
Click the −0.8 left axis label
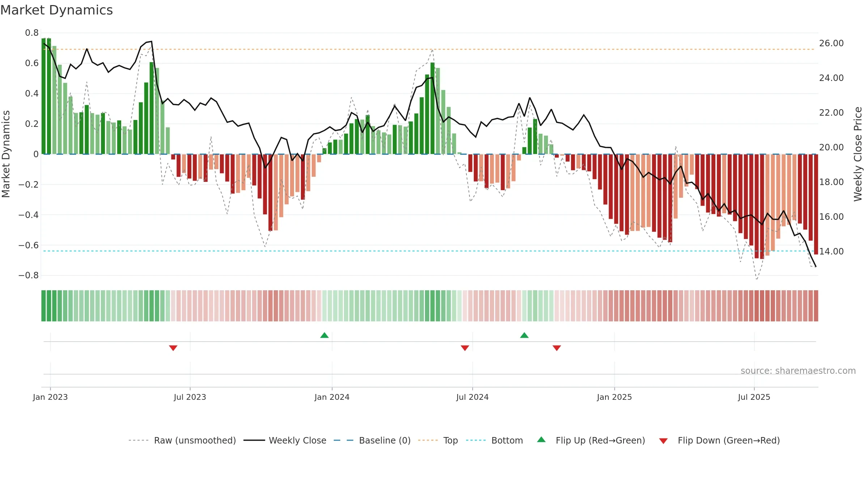click(x=29, y=275)
